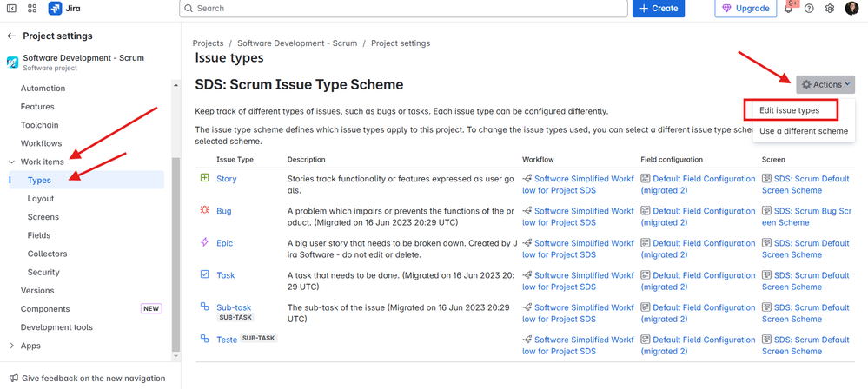The image size is (868, 389).
Task: Select Layout under Work items
Action: coord(41,199)
